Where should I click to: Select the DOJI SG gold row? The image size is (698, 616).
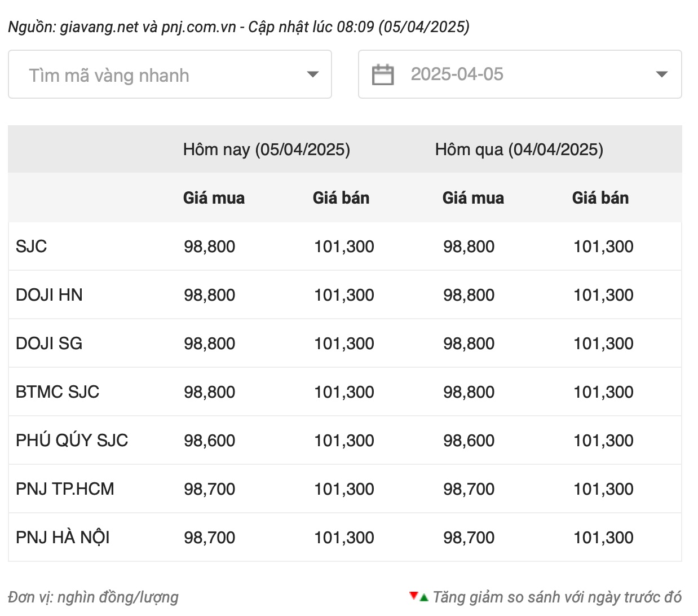click(x=49, y=344)
